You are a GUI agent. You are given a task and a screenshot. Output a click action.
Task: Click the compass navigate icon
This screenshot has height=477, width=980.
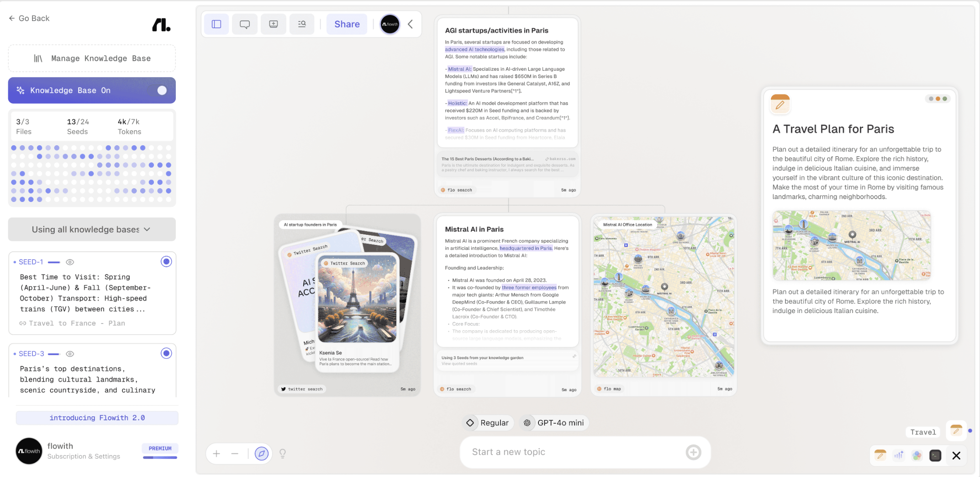click(261, 454)
